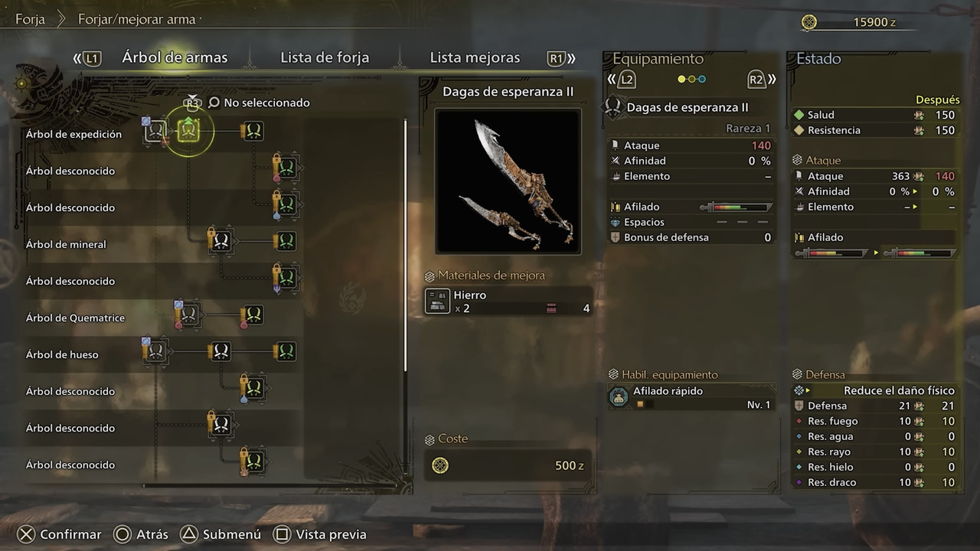Select the highlighted Dagas de esperanza II node
Viewport: 980px width, 551px height.
(x=188, y=132)
